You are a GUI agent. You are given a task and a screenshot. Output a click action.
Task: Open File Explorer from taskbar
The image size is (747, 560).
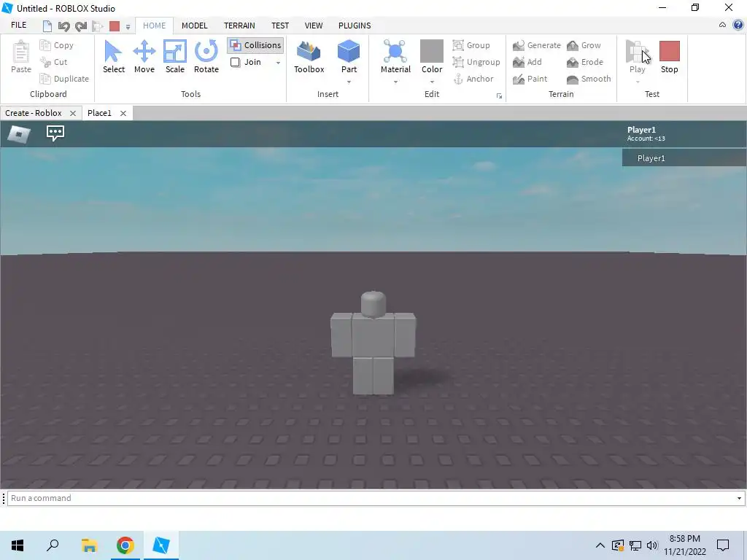point(89,545)
